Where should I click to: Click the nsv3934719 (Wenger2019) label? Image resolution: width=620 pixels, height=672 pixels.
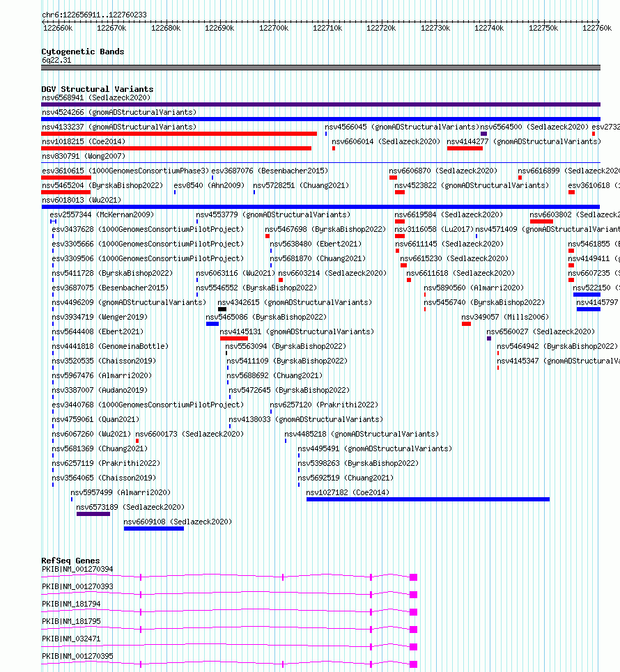(x=100, y=317)
